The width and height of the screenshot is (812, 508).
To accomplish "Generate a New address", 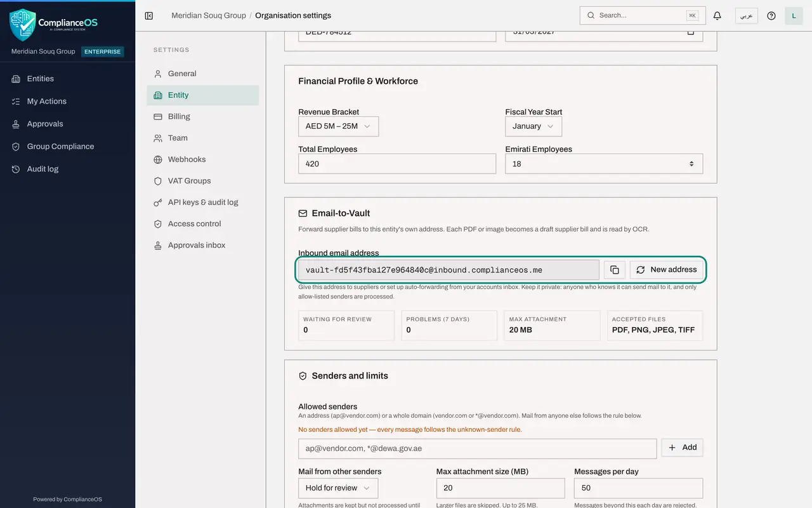I will pyautogui.click(x=666, y=270).
